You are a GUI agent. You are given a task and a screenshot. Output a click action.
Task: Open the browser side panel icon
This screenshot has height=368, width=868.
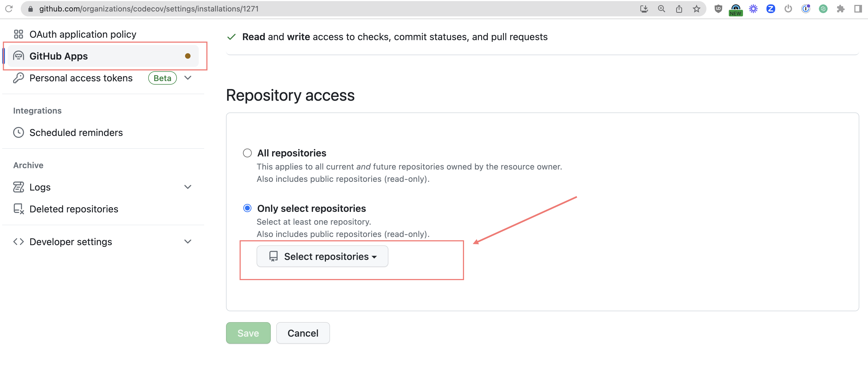(858, 9)
